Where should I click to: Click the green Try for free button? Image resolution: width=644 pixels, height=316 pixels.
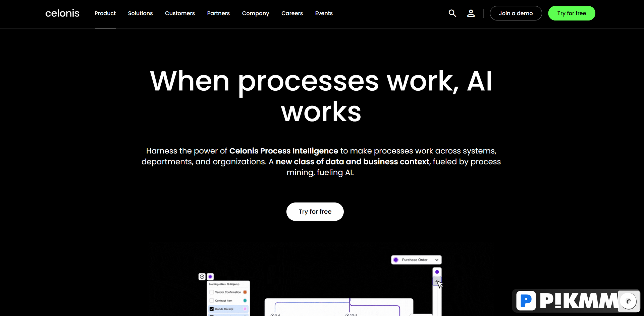[x=572, y=13]
